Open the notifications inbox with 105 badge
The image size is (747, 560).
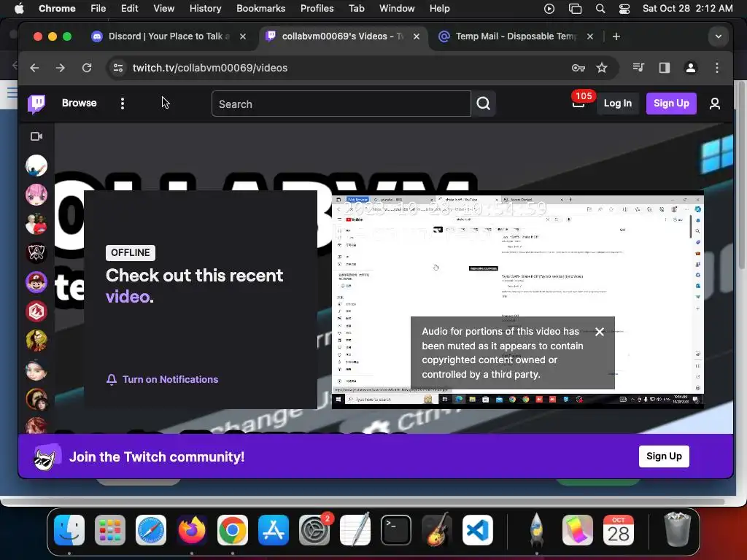click(578, 104)
